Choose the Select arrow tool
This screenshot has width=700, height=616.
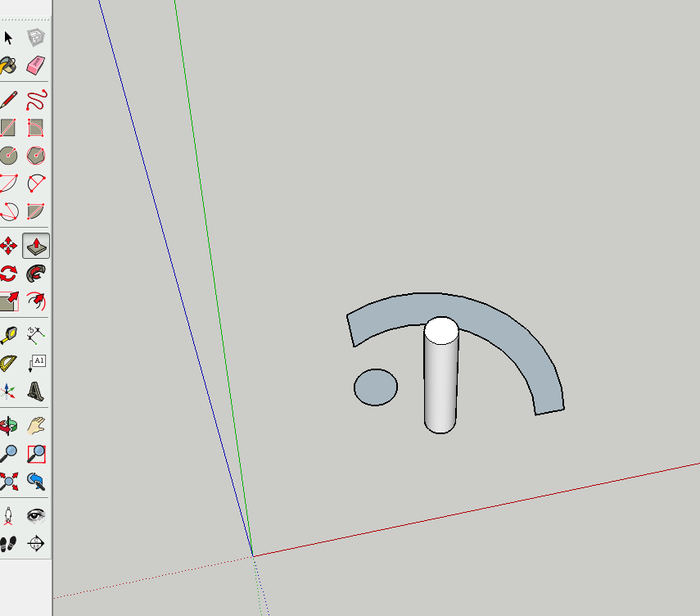tap(8, 38)
